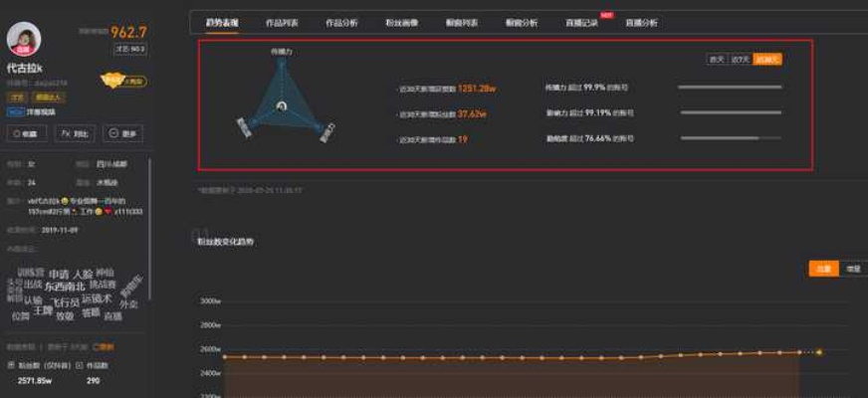Image resolution: width=868 pixels, height=398 pixels.
Task: Click the last data point on fan trend line
Action: (819, 352)
